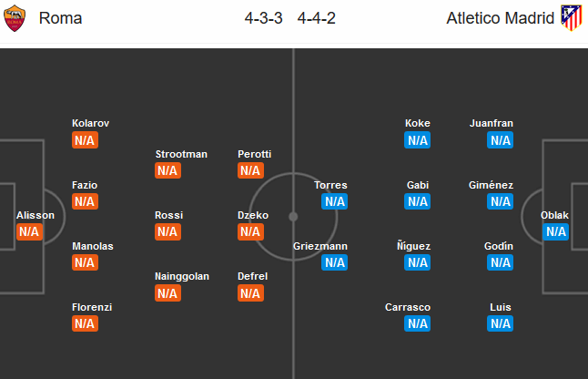Click Alisson's N/A rating badge

(x=29, y=231)
